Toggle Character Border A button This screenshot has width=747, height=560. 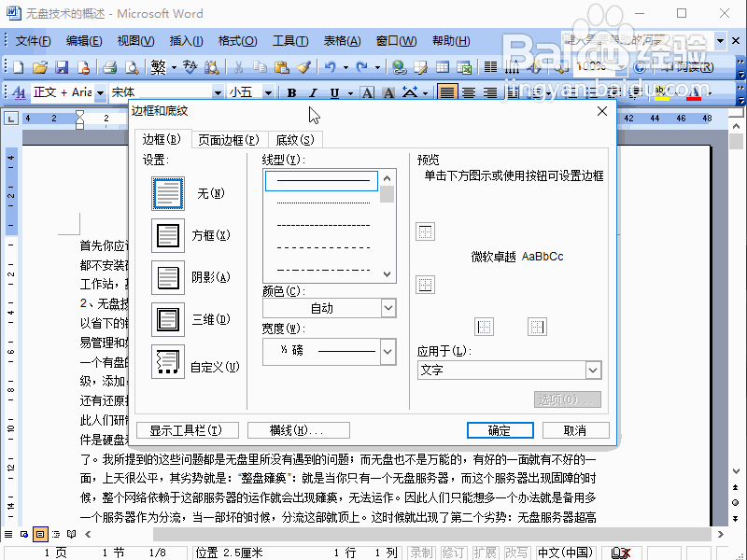[367, 92]
